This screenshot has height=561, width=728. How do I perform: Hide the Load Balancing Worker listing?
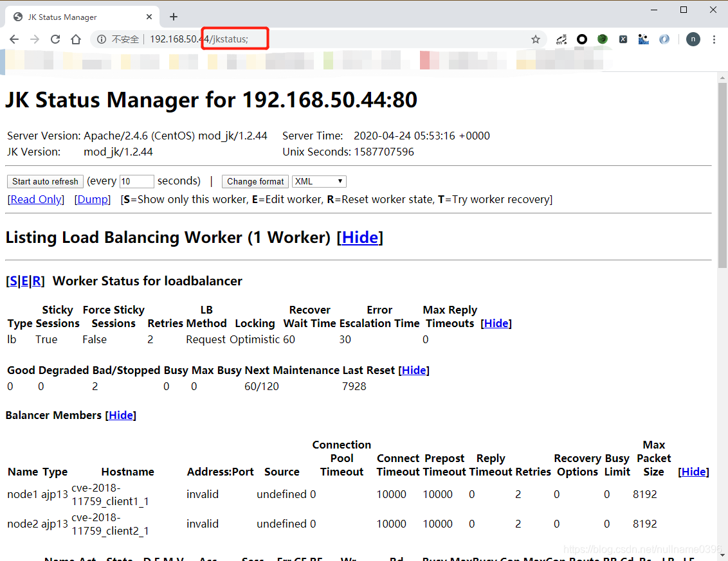[360, 238]
